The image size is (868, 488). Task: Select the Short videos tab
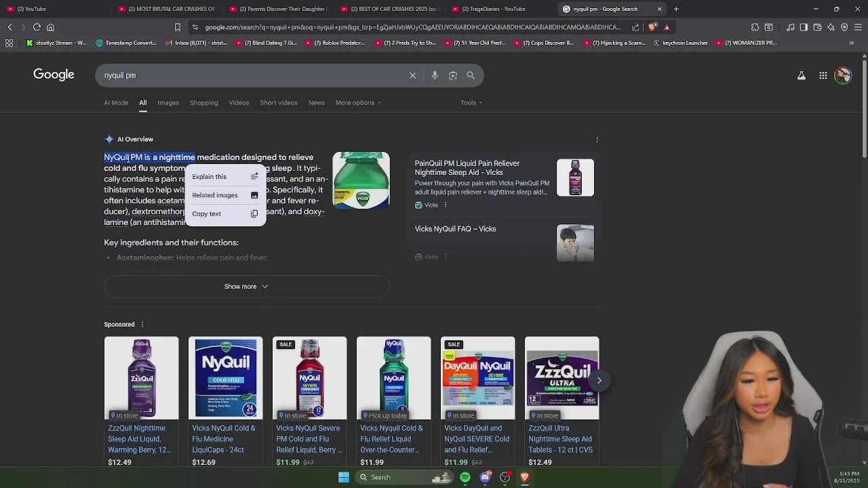[279, 103]
